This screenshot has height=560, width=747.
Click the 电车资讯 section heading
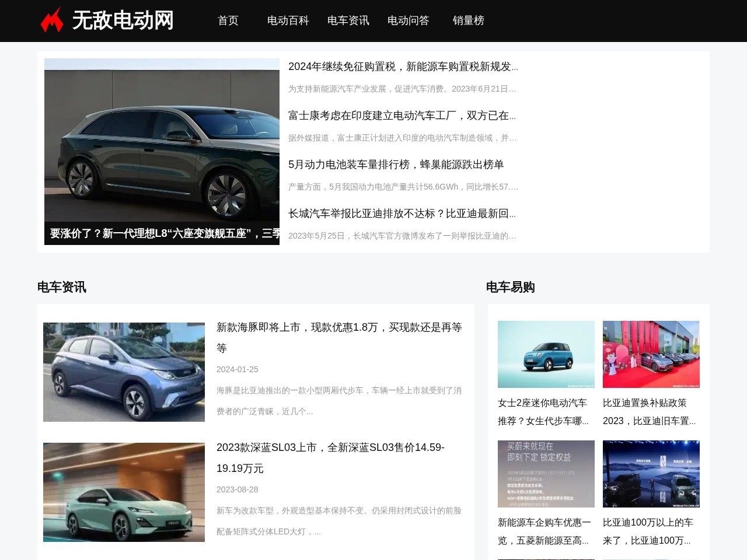tap(62, 287)
